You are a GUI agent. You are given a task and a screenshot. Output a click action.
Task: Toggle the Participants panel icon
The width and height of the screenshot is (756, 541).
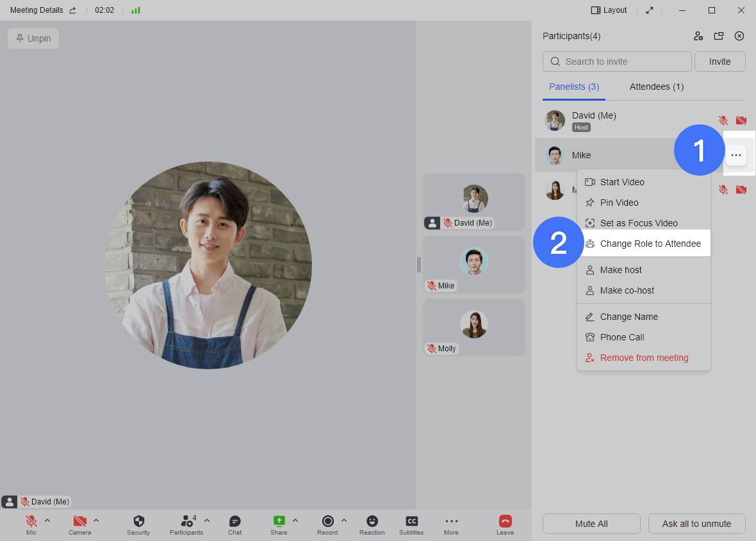(186, 521)
